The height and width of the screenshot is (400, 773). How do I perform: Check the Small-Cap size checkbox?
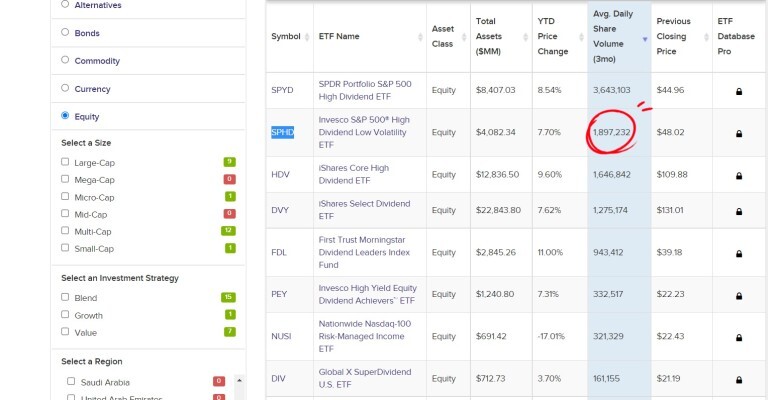(65, 248)
